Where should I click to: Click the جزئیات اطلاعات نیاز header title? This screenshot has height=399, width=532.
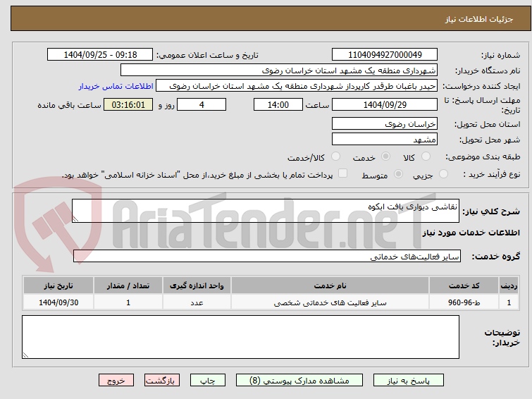(479, 19)
